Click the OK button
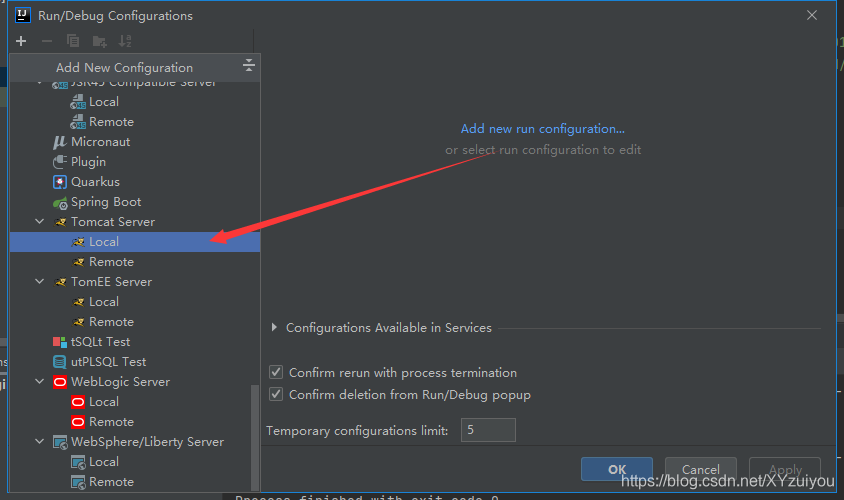Viewport: 844px width, 500px height. 617,469
